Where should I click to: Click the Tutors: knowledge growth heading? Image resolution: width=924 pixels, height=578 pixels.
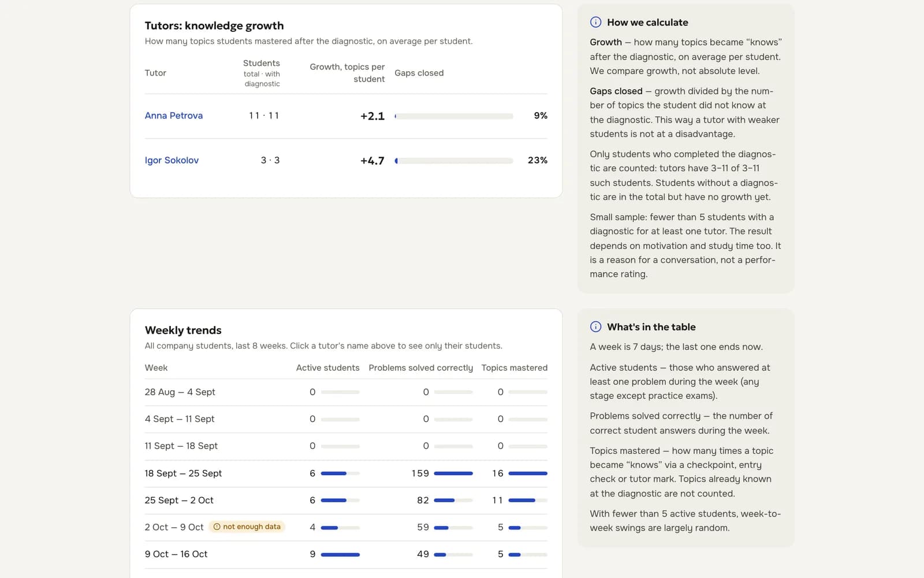(214, 25)
